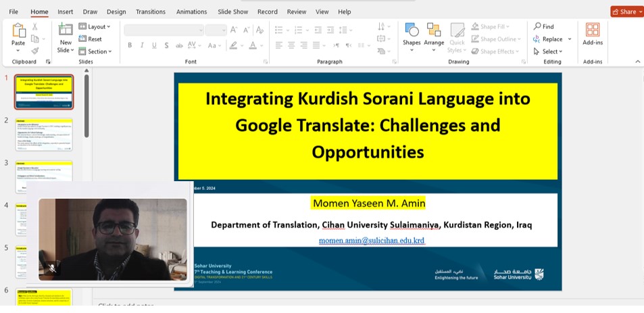Switch to the Insert tab

point(66,12)
